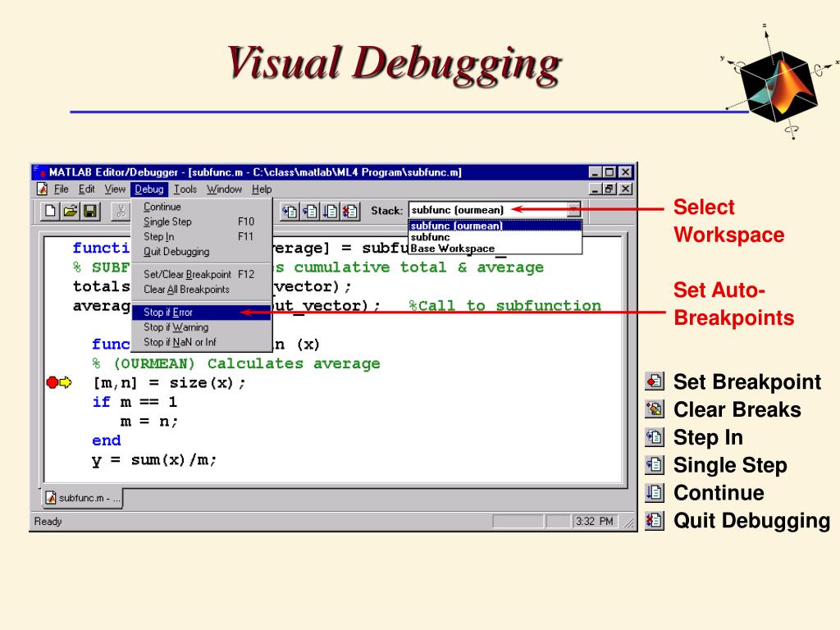The width and height of the screenshot is (840, 630).
Task: Open the Help menu
Action: point(262,189)
